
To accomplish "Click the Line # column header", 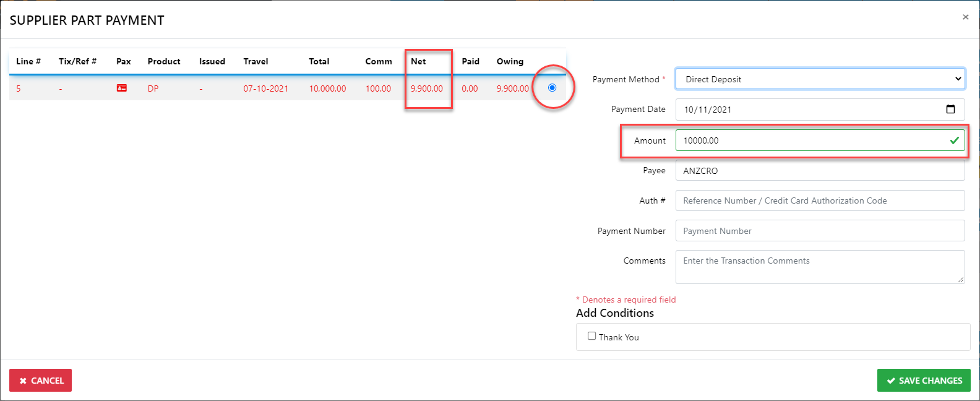I will pos(28,61).
